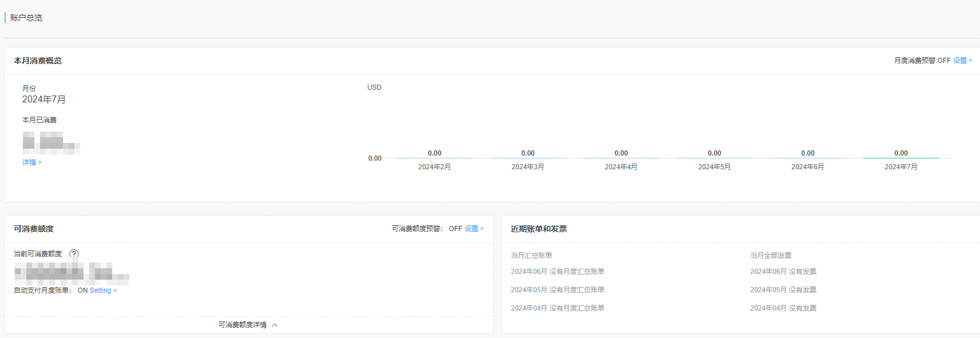This screenshot has height=338, width=980.
Task: Open 可消费额度预警 设置 link
Action: [x=474, y=229]
